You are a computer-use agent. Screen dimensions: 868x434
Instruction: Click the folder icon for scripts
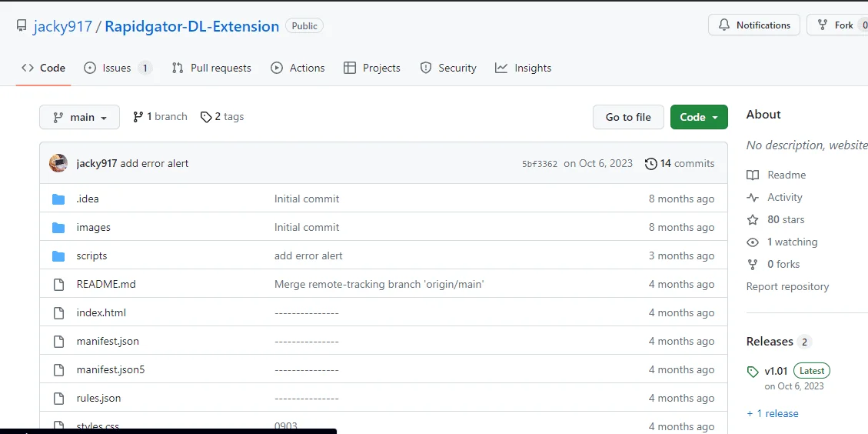pos(58,256)
